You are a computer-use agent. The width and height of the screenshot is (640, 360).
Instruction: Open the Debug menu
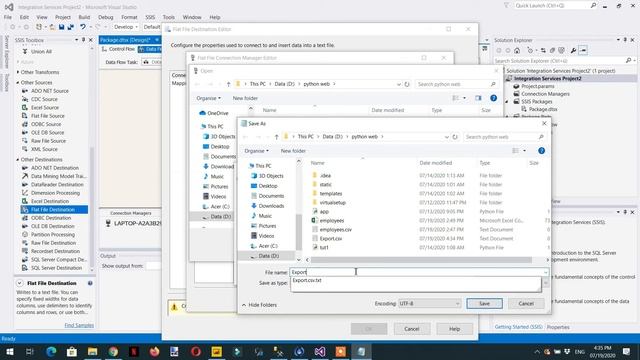[105, 17]
